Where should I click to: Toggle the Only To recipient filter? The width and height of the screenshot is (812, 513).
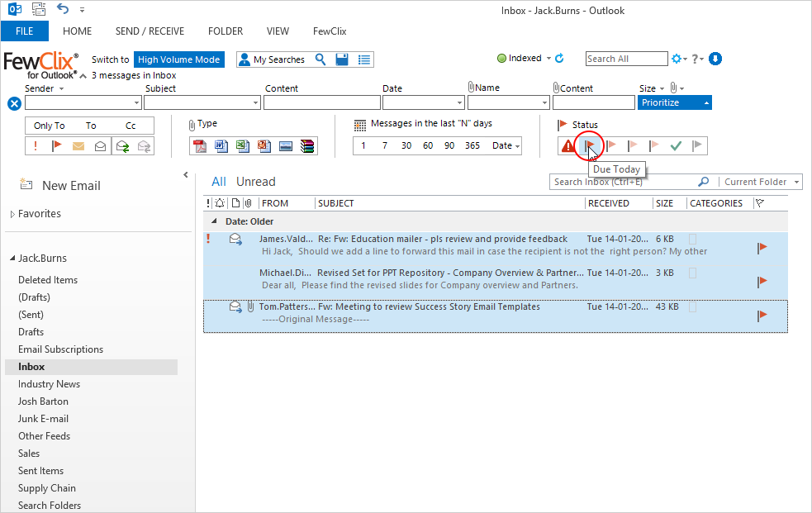click(x=49, y=126)
